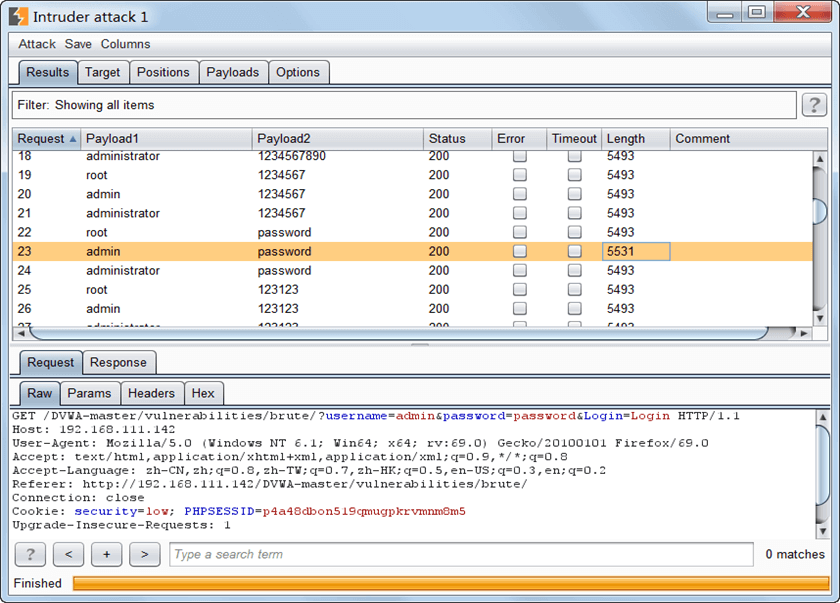Screen dimensions: 840x603
Task: Select the Hex view tab
Action: (203, 393)
